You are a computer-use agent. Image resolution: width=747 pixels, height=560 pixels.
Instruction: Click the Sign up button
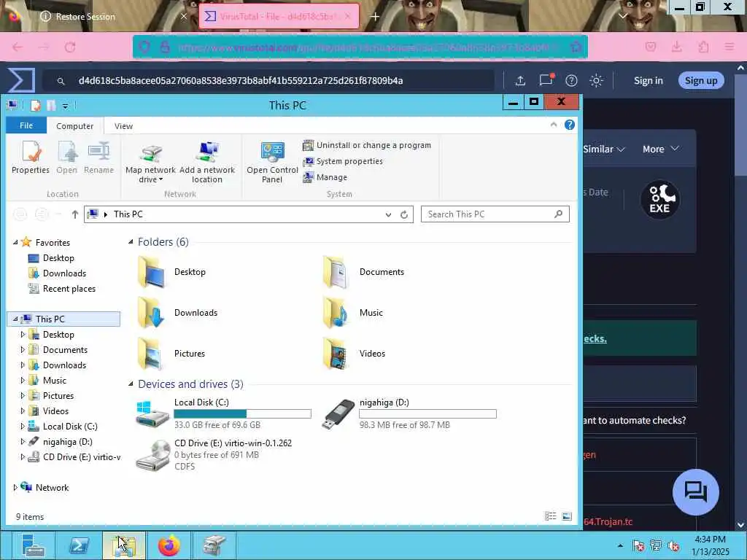[701, 80]
